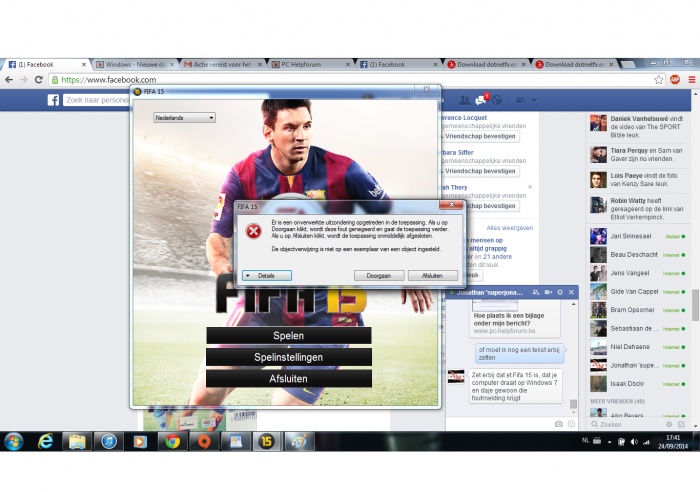
Task: Open Facebook privacy shortcuts icon
Action: click(x=520, y=100)
